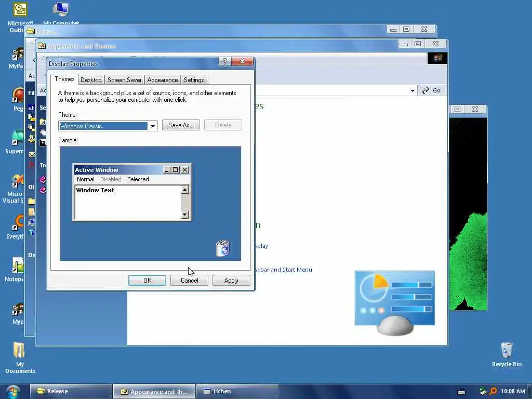Image resolution: width=532 pixels, height=399 pixels.
Task: Click the sample window's scroll up arrow
Action: point(185,190)
